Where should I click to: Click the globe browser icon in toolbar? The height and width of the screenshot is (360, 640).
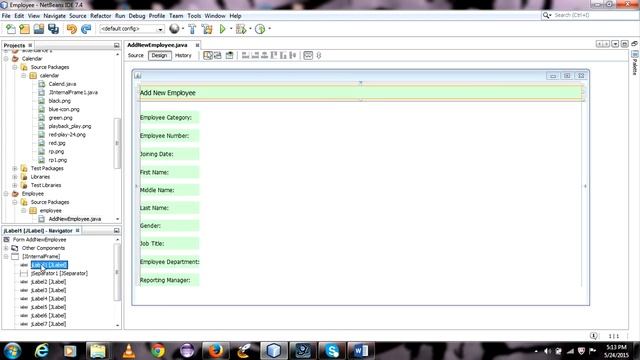(x=174, y=29)
